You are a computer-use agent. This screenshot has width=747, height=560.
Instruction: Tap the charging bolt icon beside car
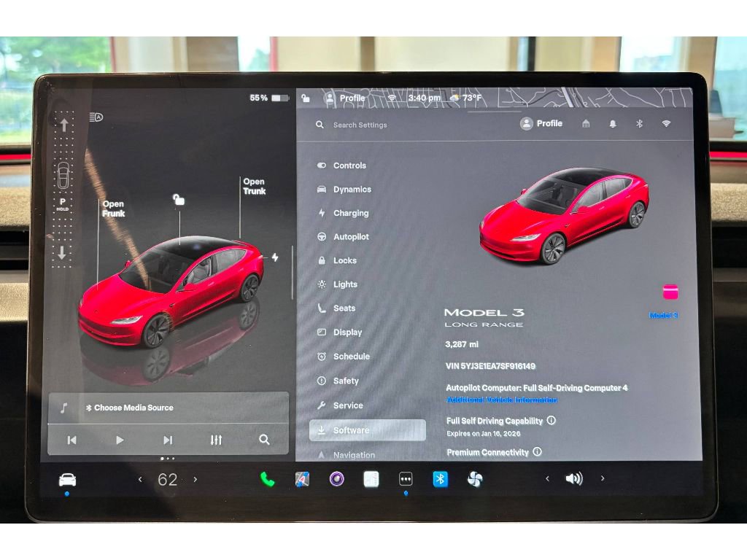(275, 257)
